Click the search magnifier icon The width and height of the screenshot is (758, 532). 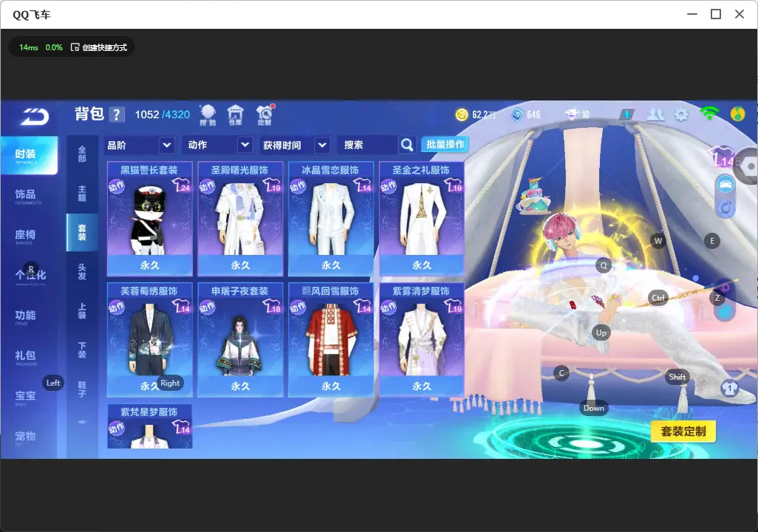point(407,145)
